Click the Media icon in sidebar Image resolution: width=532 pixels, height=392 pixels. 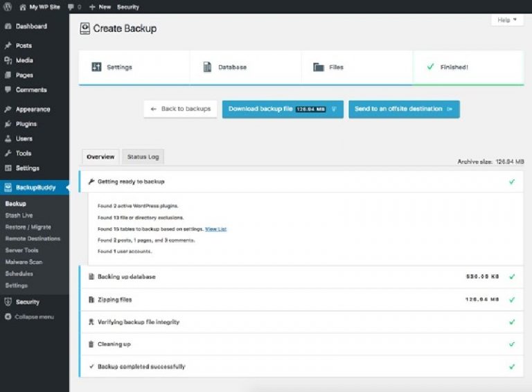[x=8, y=60]
